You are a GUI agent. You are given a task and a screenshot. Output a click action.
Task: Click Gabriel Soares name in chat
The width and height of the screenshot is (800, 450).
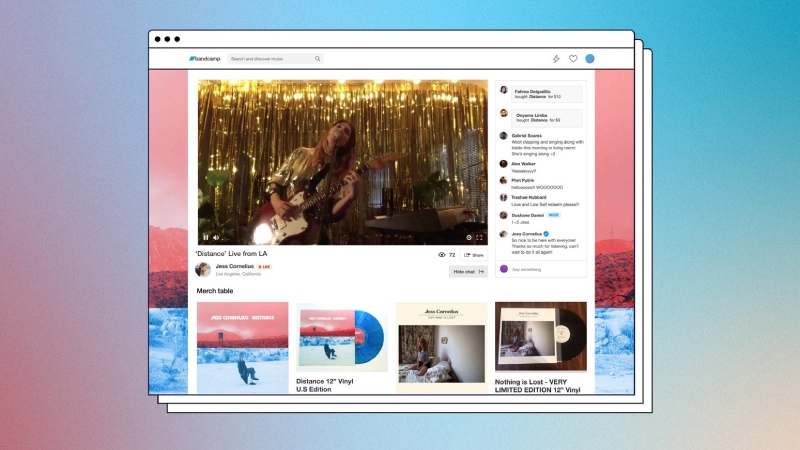(x=527, y=136)
